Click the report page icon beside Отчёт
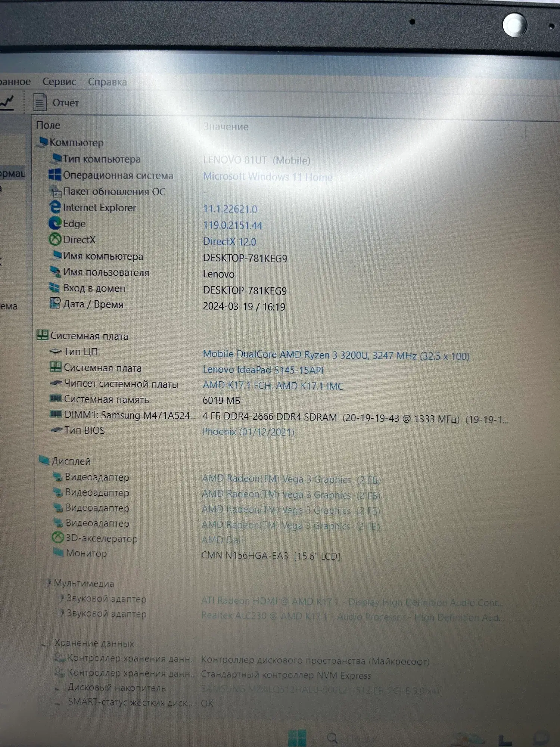 (x=40, y=102)
